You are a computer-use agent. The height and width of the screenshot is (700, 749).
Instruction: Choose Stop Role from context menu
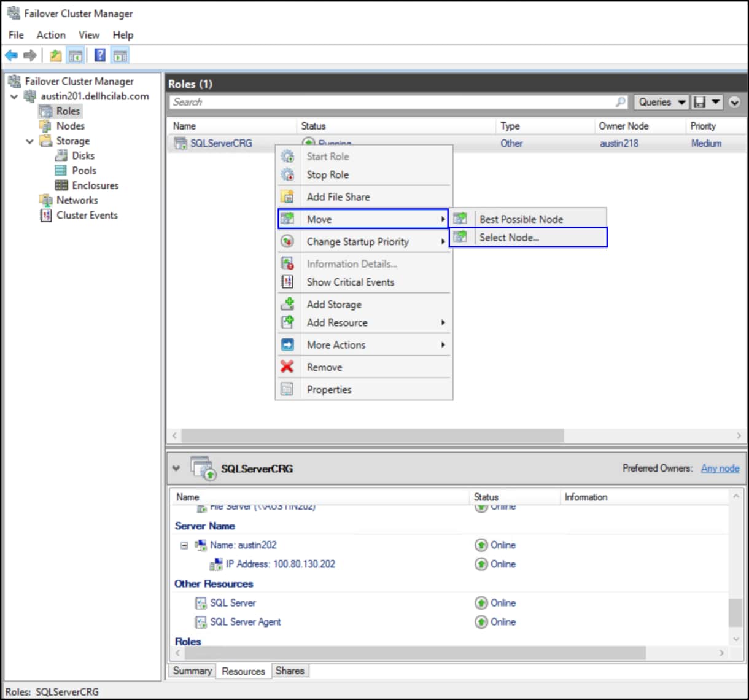[364, 175]
